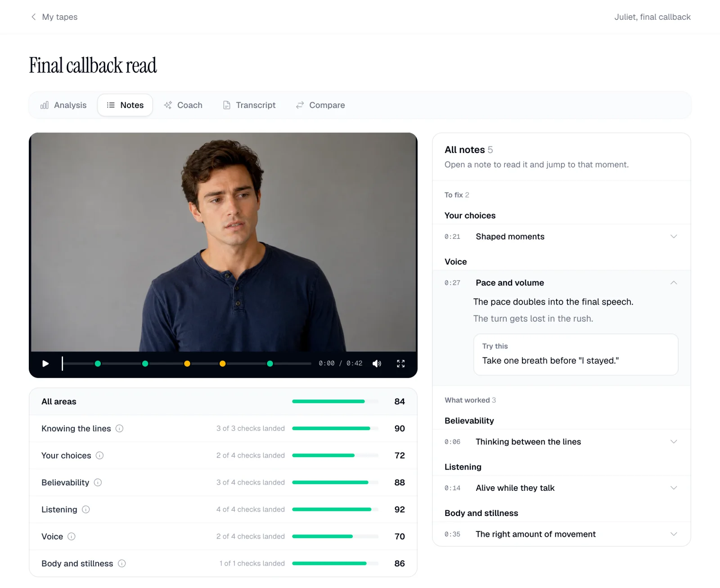Click the 0:06 timestamp in Believability
The height and width of the screenshot is (588, 720).
(x=452, y=442)
